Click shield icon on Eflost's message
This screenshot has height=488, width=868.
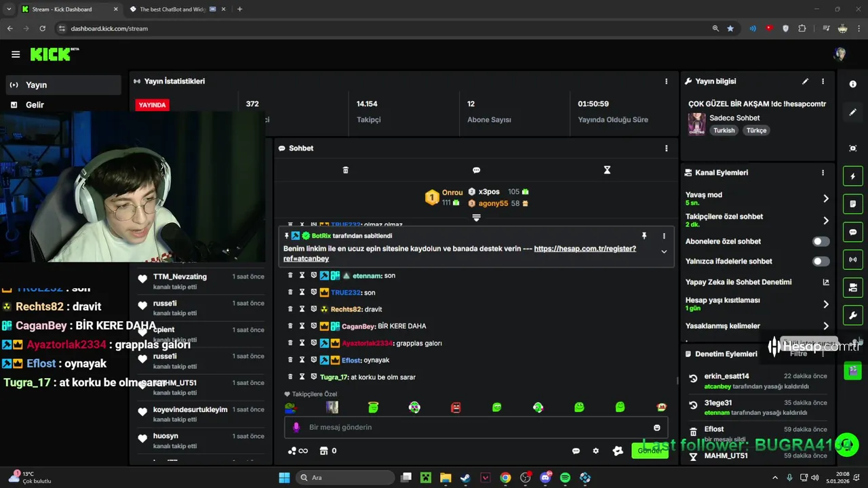coord(313,360)
